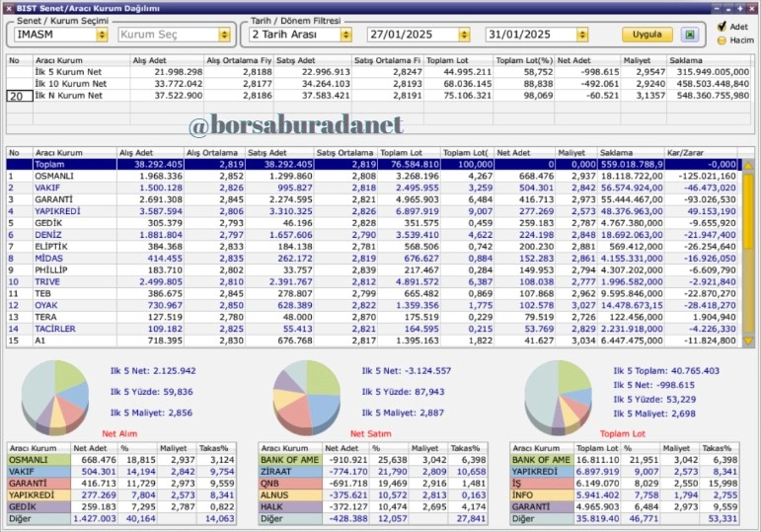The height and width of the screenshot is (532, 761).
Task: Select the İlk 10 Kurum Net row
Action: pos(379,84)
